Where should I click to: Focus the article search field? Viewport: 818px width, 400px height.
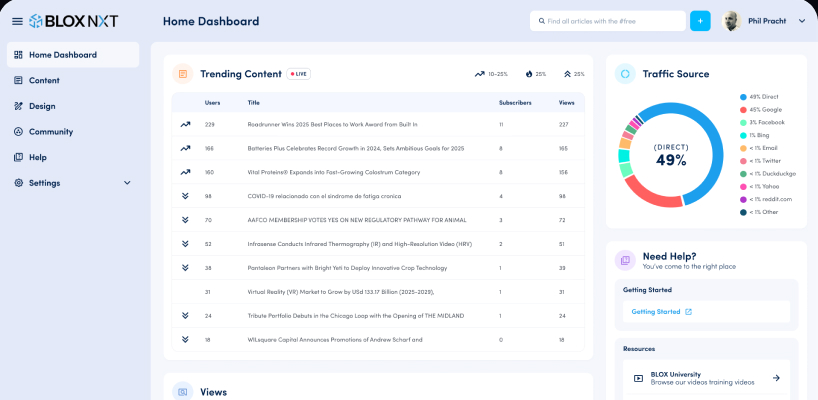tap(608, 21)
